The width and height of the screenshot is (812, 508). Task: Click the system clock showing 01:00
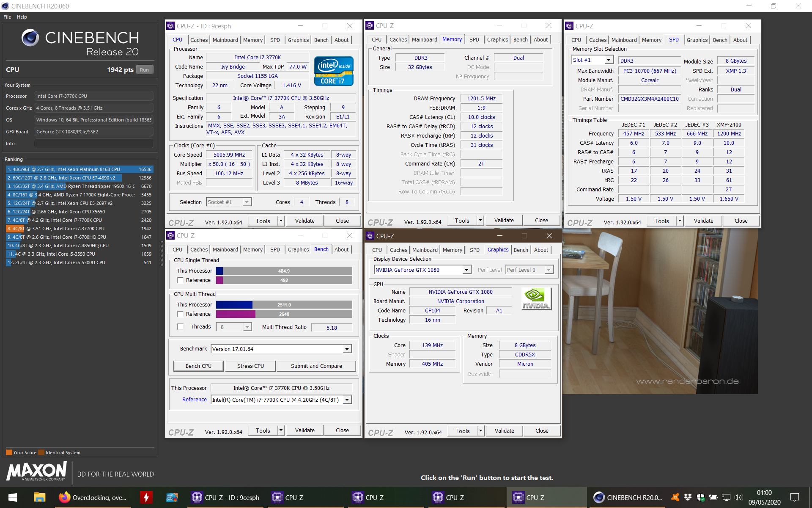coord(764,493)
